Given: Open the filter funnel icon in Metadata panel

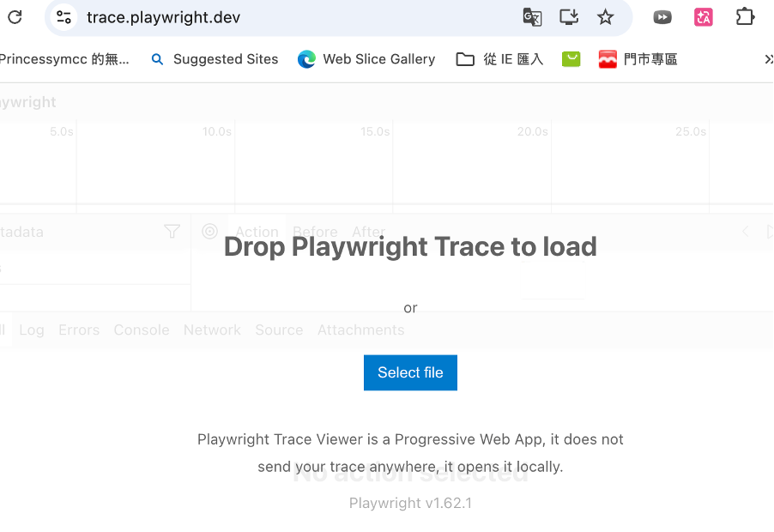Looking at the screenshot, I should click(172, 231).
